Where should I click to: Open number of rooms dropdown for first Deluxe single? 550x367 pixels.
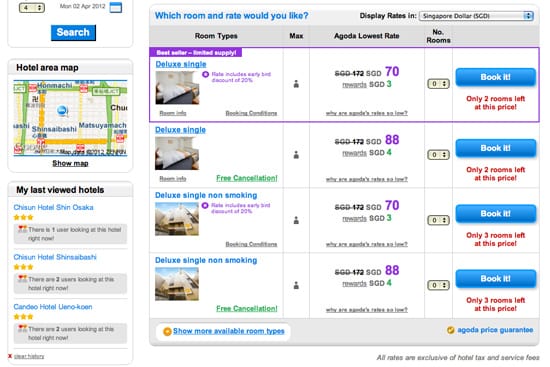(438, 84)
